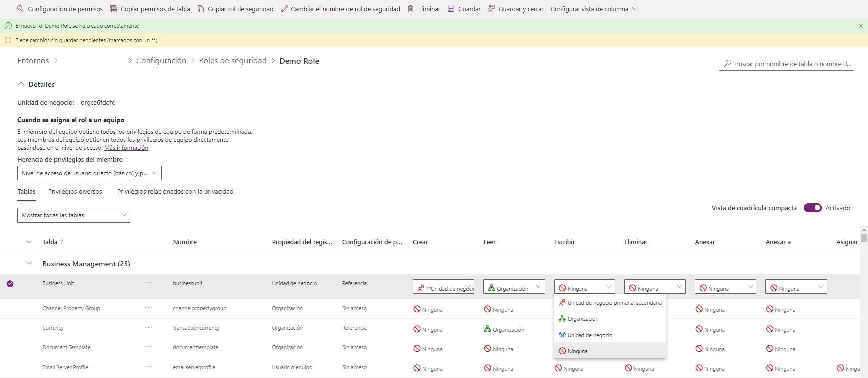Open more options for Currency row
The image size is (868, 378).
point(148,328)
